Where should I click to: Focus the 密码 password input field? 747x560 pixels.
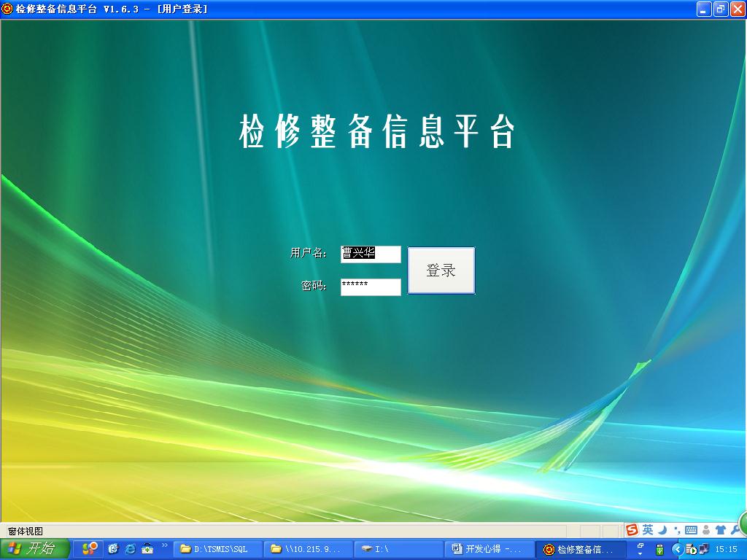coord(371,287)
